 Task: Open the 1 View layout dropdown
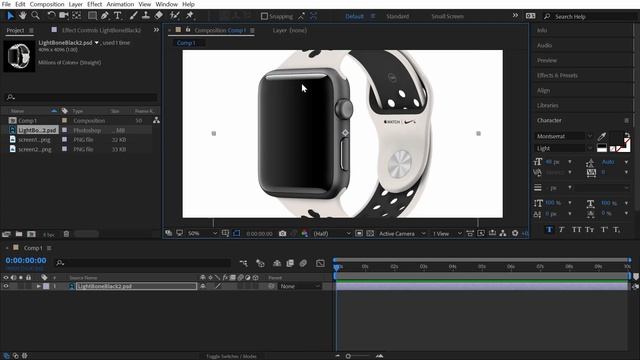coord(447,233)
